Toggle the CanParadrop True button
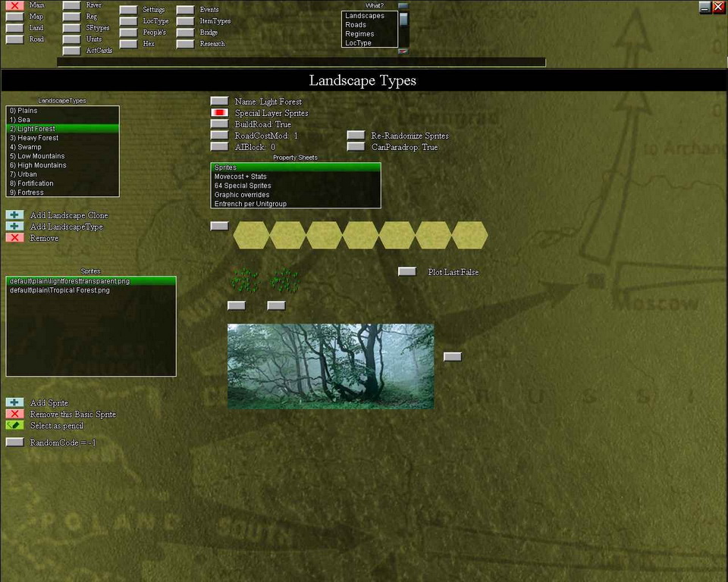 (x=356, y=147)
